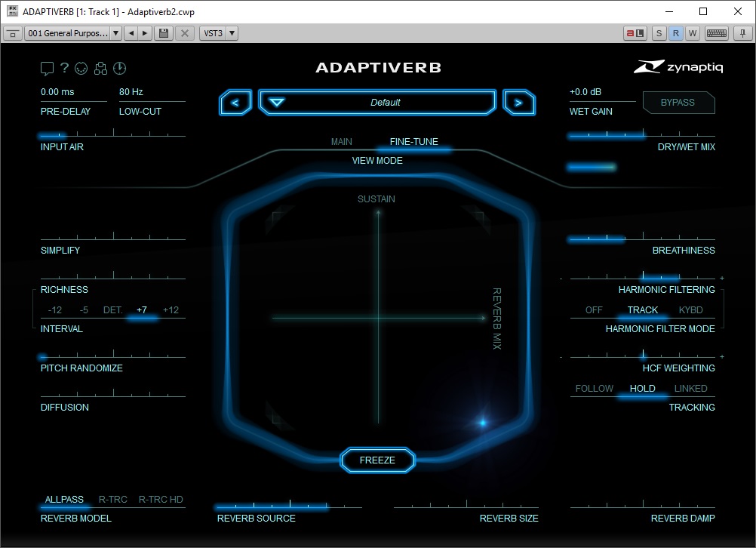Select the DET. interval option
This screenshot has height=548, width=756.
tap(113, 310)
